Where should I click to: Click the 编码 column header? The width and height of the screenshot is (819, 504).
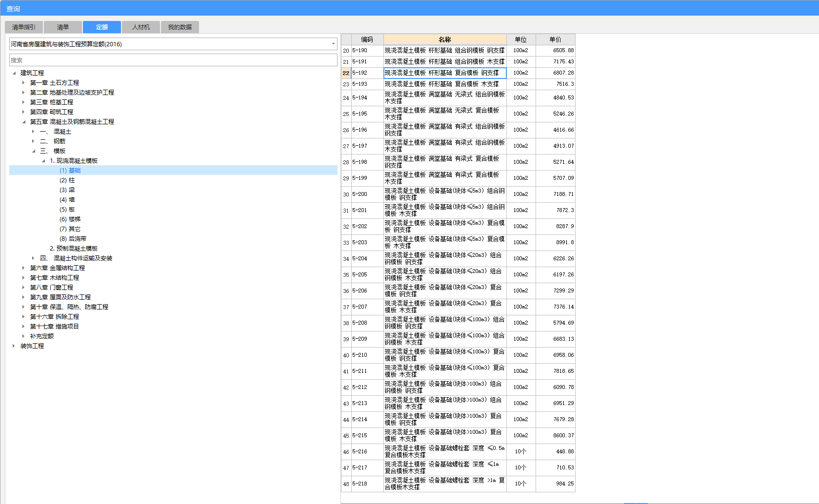tap(367, 39)
